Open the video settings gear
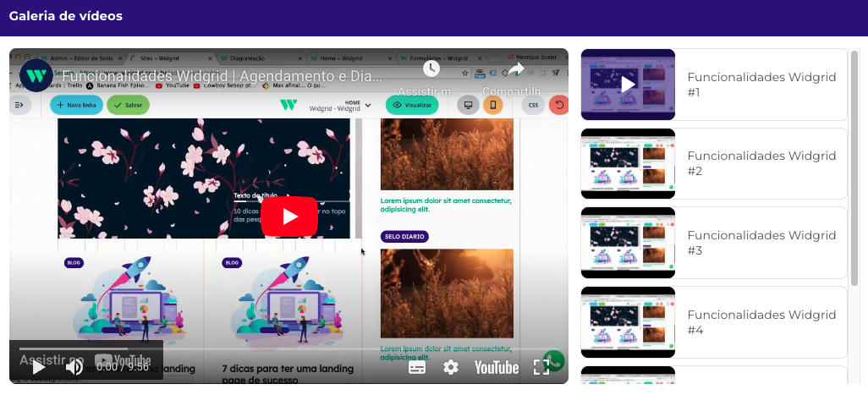 coord(451,367)
